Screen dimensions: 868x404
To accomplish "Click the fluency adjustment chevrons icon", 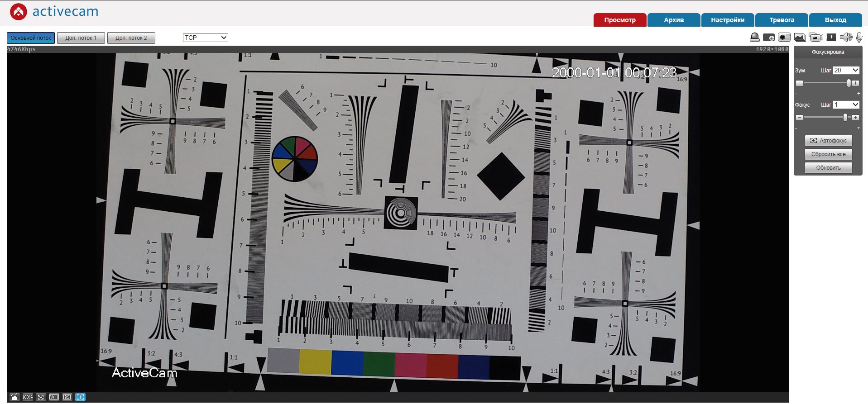I will click(x=67, y=397).
